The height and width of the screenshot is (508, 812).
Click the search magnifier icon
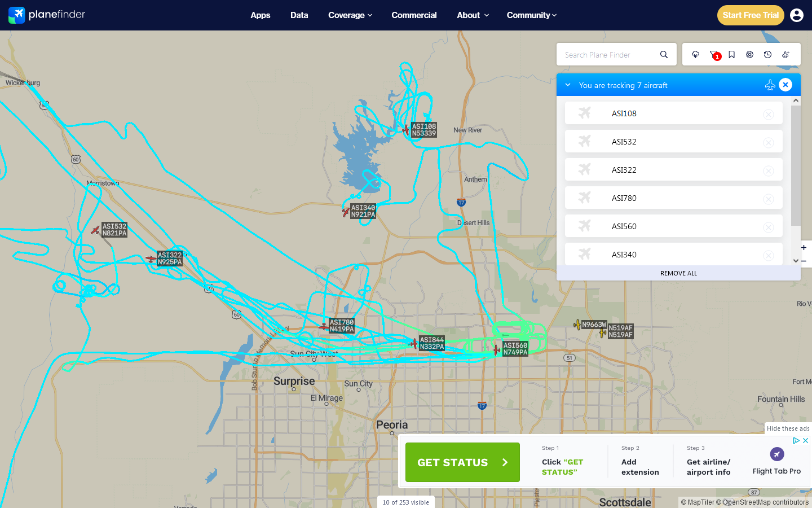(x=664, y=55)
